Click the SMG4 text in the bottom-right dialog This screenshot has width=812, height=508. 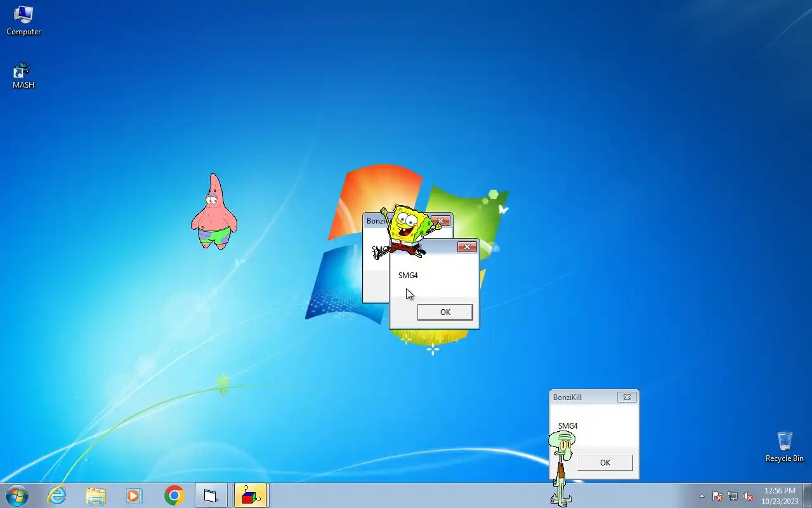click(568, 425)
